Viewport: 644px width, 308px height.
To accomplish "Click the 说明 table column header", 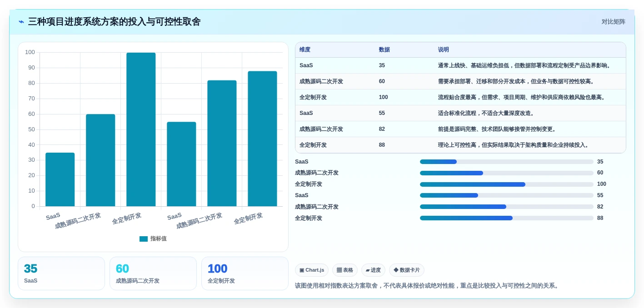I will click(x=530, y=50).
